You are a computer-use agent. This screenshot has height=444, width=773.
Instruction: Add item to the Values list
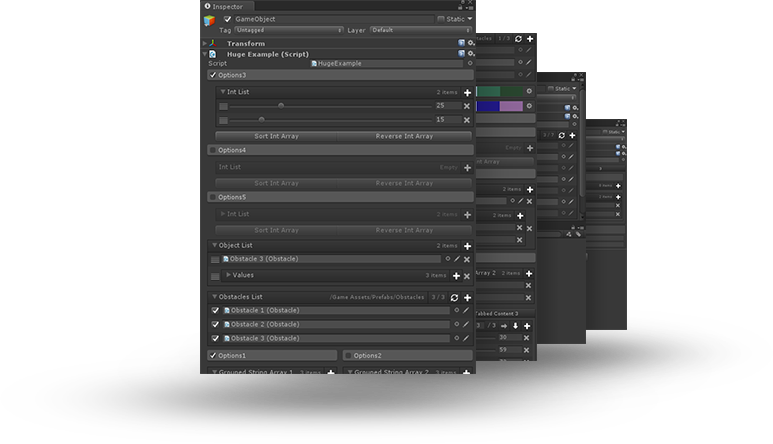tap(457, 276)
